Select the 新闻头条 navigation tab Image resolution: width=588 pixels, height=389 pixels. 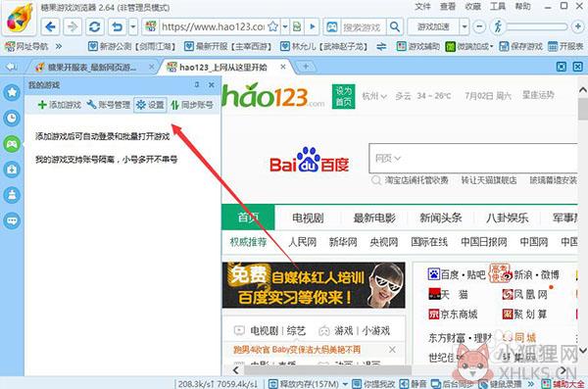[441, 218]
